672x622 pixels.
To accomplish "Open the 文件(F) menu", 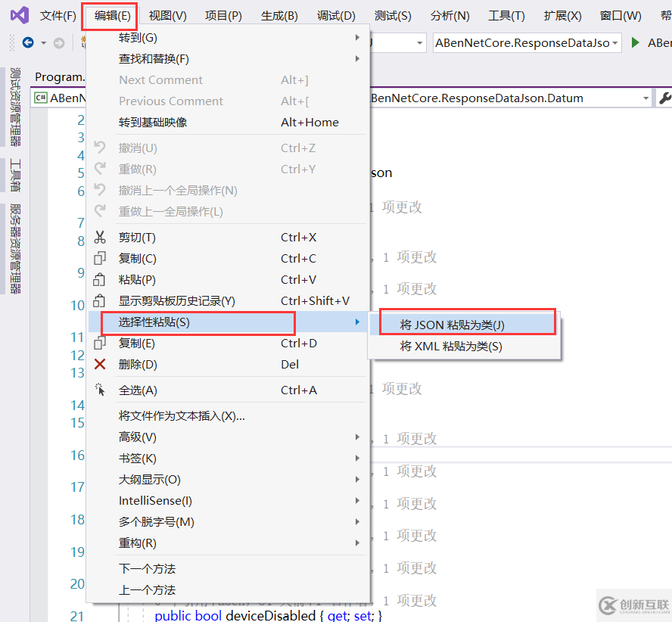I will [x=58, y=16].
